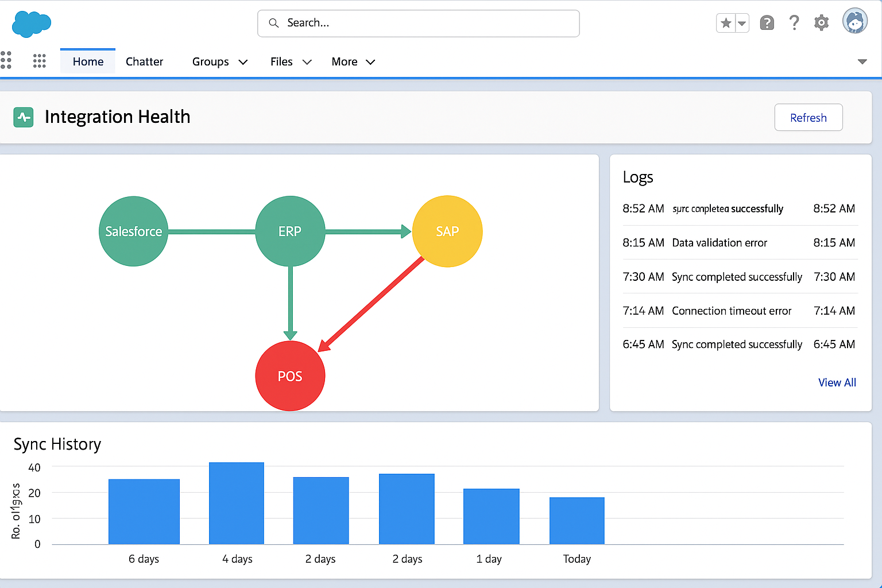
Task: Open the circled help icon
Action: (767, 22)
